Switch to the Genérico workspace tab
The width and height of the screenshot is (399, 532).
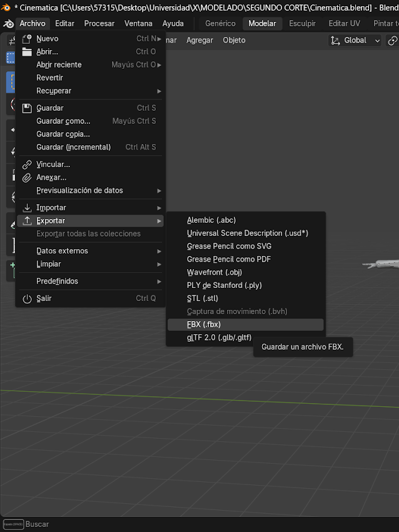(x=220, y=23)
